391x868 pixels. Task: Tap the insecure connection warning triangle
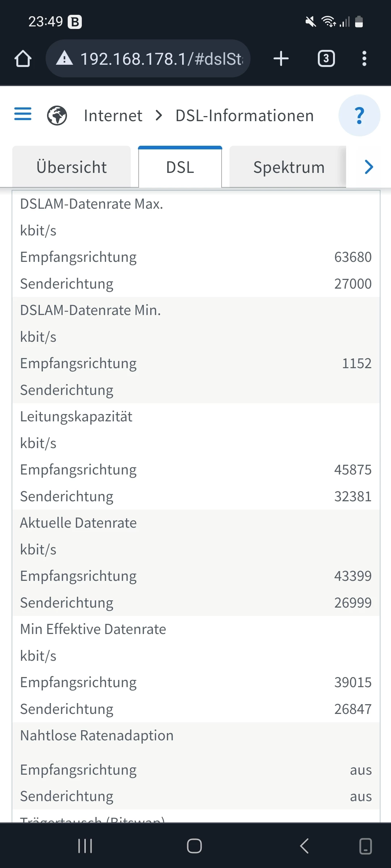pos(64,58)
